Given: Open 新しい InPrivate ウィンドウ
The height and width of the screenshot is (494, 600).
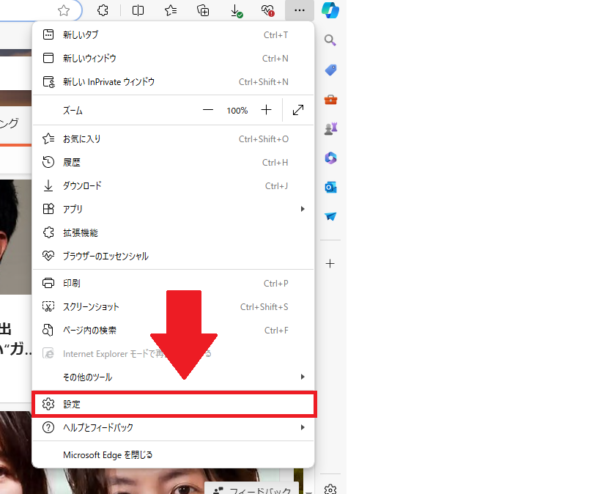Looking at the screenshot, I should tap(173, 82).
